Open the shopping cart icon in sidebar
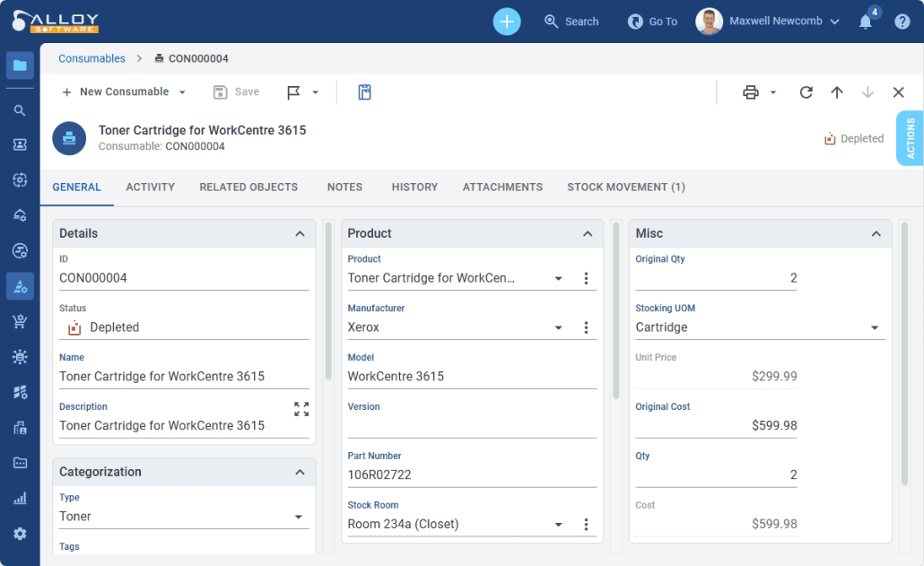 pyautogui.click(x=19, y=321)
